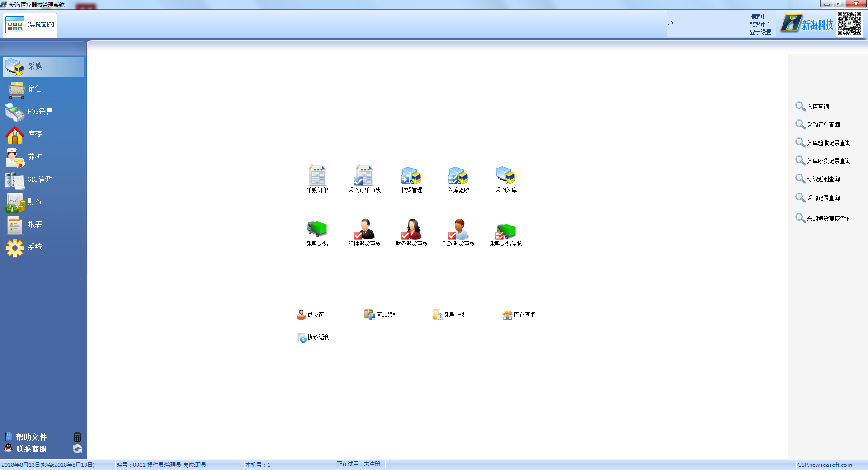Viewport: 868px width, 470px height.
Task: Open 采购退货审核 purchase return audit
Action: (458, 233)
